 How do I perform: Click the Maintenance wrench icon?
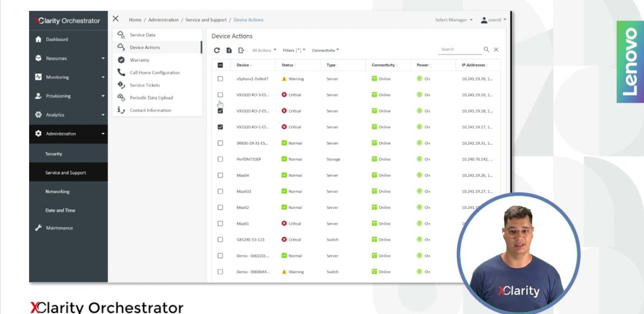coord(38,228)
